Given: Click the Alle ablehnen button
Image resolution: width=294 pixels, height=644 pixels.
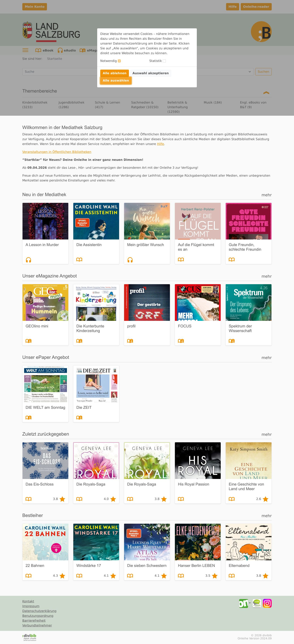Looking at the screenshot, I should 114,73.
